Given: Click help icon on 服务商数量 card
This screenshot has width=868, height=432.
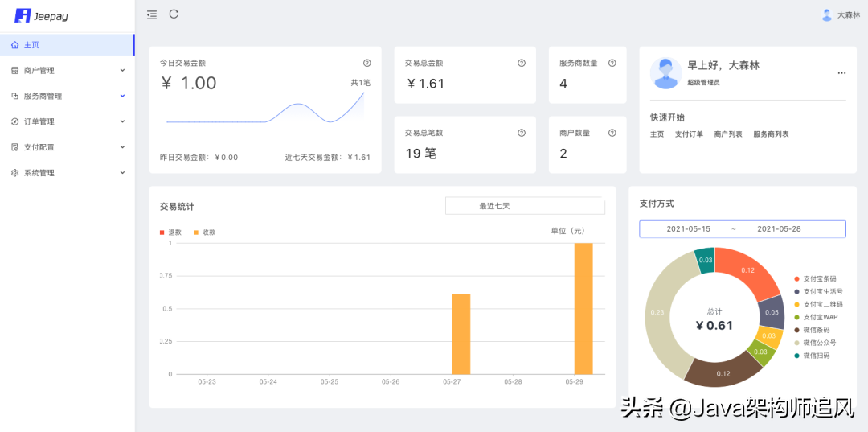Looking at the screenshot, I should [612, 63].
